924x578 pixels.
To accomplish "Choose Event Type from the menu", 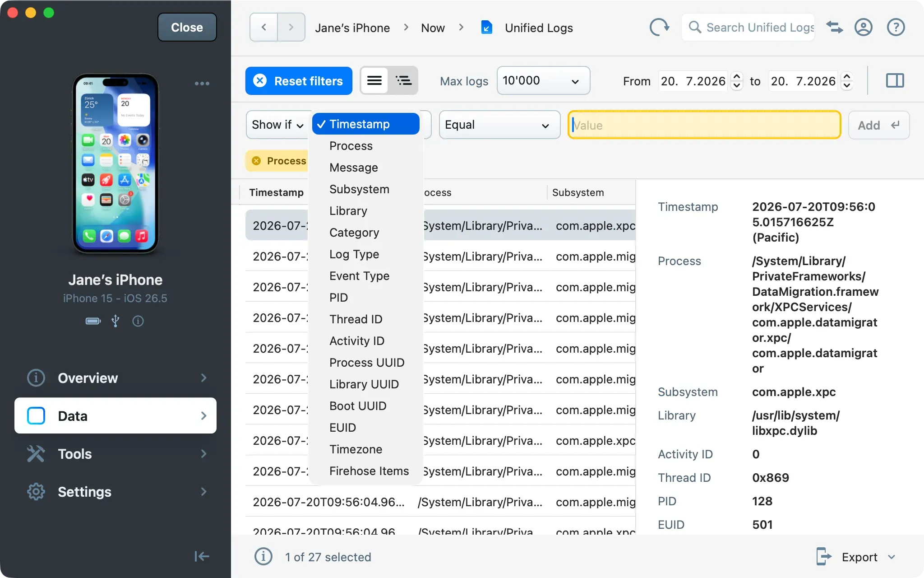I will tap(366, 276).
